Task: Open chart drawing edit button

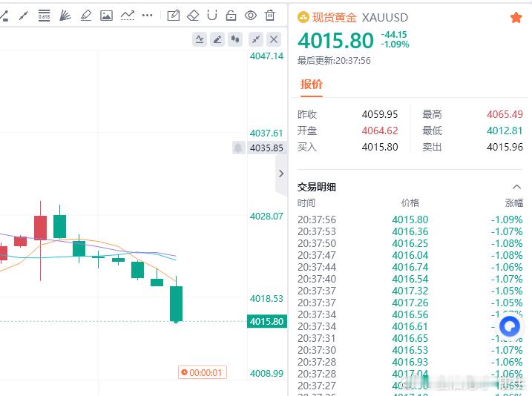Action: pyautogui.click(x=217, y=39)
